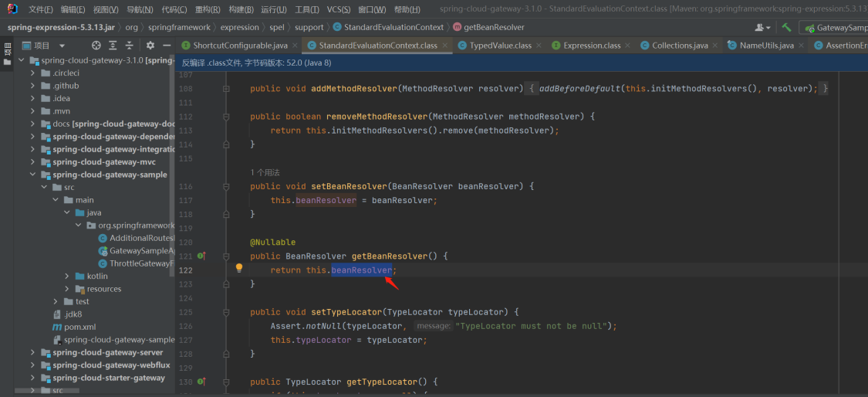The width and height of the screenshot is (868, 397).
Task: Open the 重构(R) menu
Action: click(208, 9)
